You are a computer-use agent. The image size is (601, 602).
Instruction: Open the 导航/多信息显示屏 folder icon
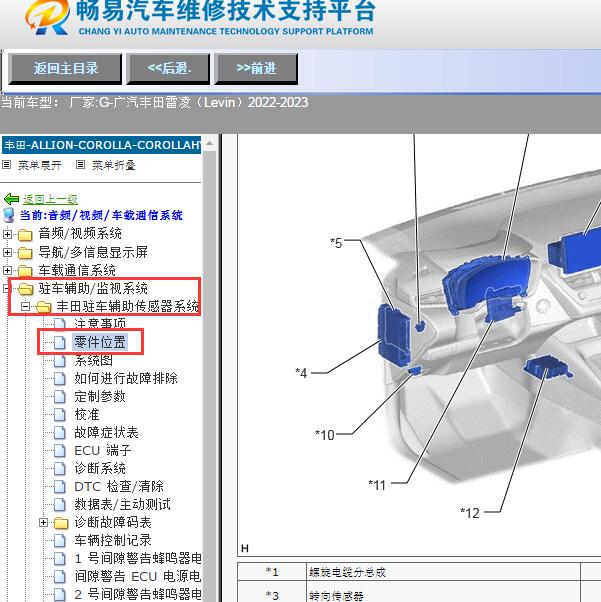click(x=25, y=252)
